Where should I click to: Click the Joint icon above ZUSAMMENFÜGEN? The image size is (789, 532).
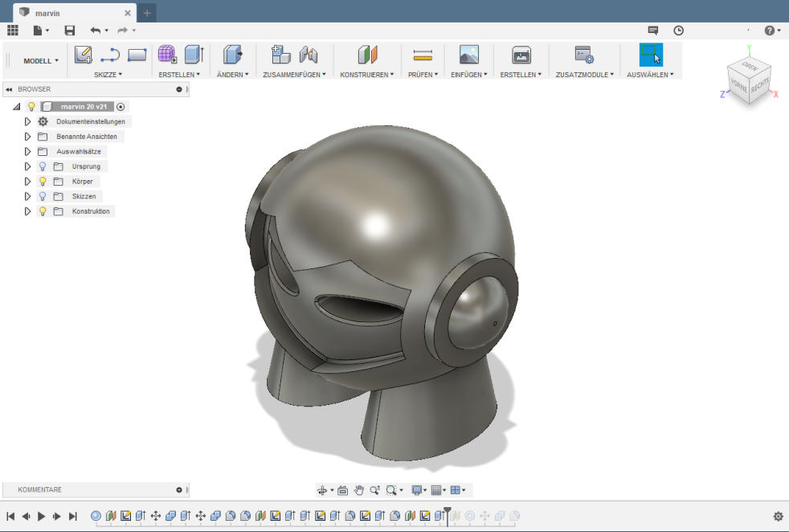click(309, 55)
